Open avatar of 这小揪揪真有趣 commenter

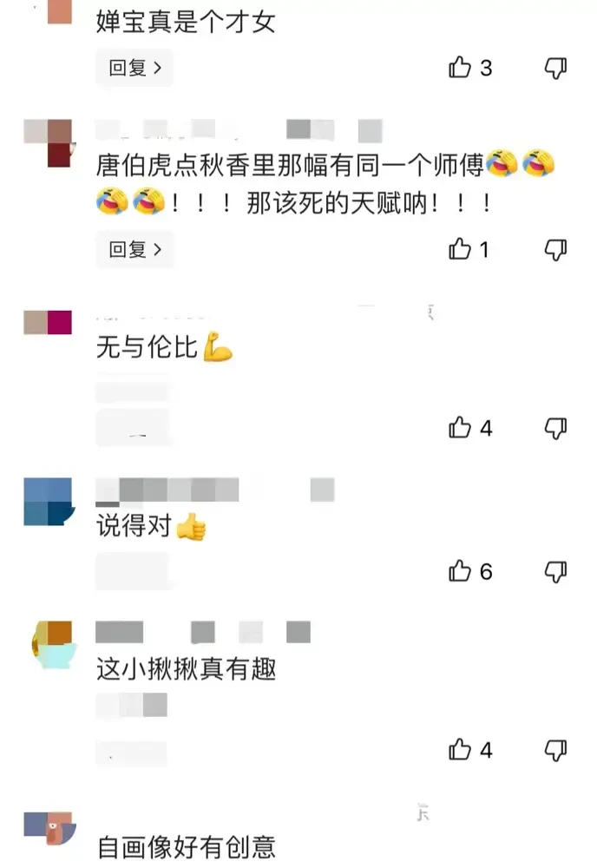pos(52,644)
